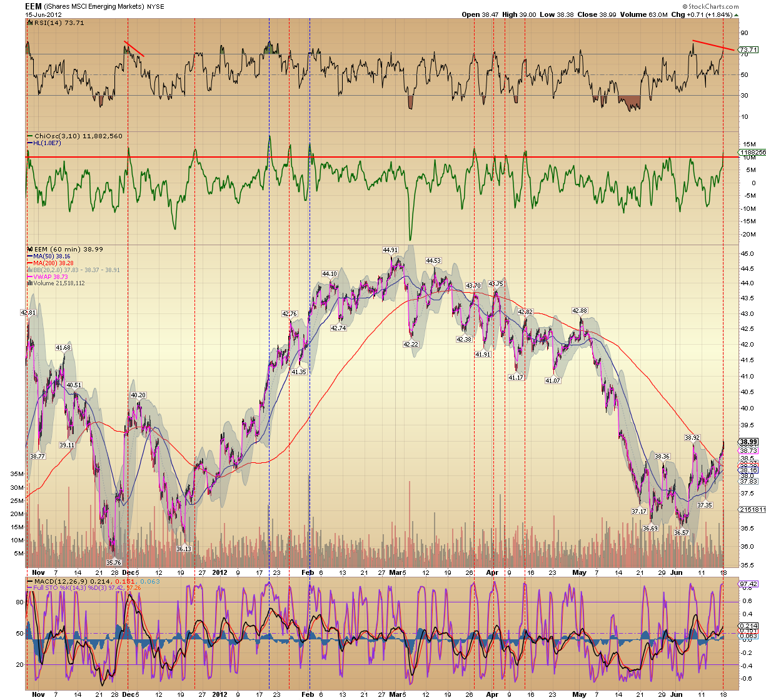Viewport: 766px width, 700px height.
Task: Click the 44.91 price high label
Action: [x=391, y=250]
